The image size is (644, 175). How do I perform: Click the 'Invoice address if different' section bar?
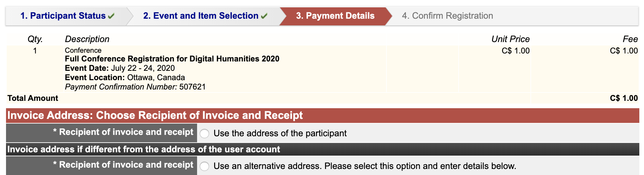[x=322, y=149]
